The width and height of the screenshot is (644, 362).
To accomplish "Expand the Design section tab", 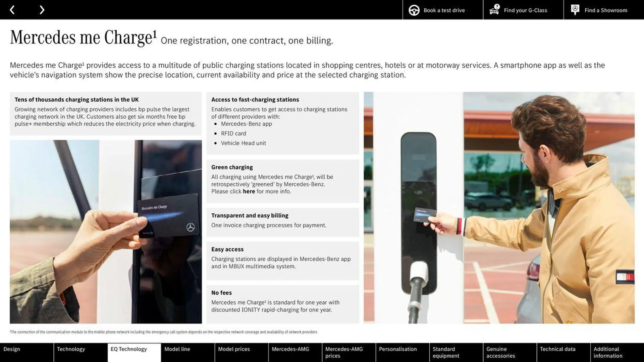I will pyautogui.click(x=26, y=352).
